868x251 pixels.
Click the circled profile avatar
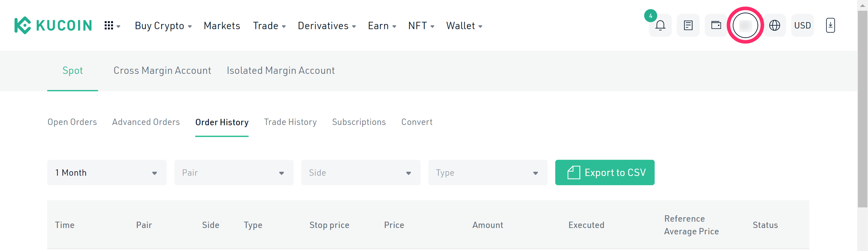click(745, 25)
